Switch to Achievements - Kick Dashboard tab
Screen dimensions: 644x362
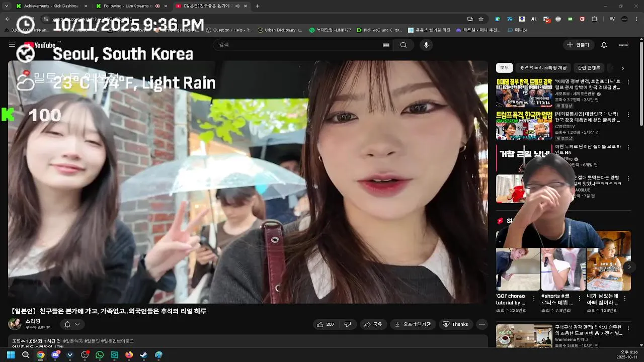click(52, 6)
